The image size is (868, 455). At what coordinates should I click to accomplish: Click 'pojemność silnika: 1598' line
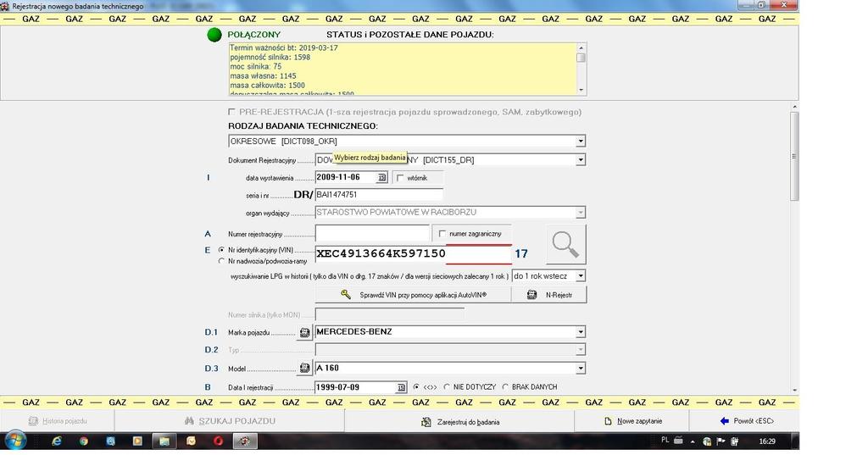[x=270, y=57]
